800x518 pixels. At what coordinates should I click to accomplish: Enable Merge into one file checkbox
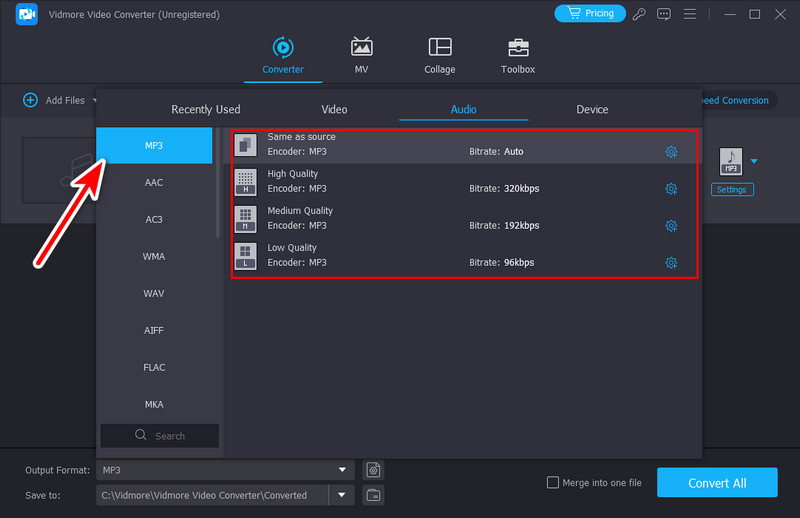(x=553, y=483)
